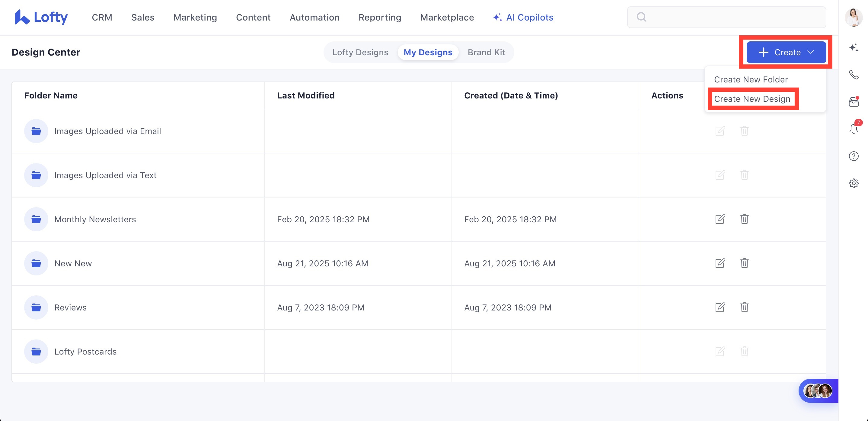Image resolution: width=868 pixels, height=421 pixels.
Task: Select Create New Folder option
Action: pos(751,79)
